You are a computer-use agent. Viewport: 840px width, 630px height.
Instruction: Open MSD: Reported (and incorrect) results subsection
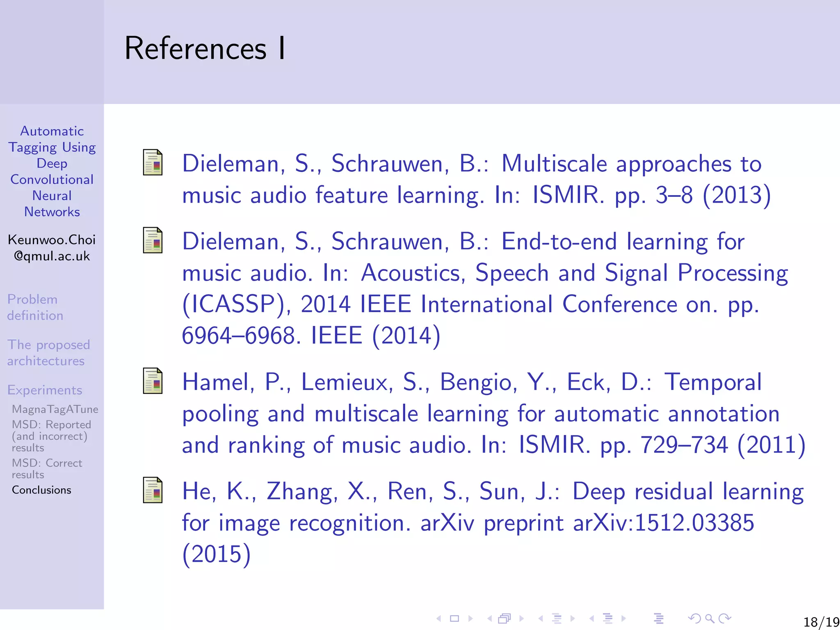tap(51, 436)
